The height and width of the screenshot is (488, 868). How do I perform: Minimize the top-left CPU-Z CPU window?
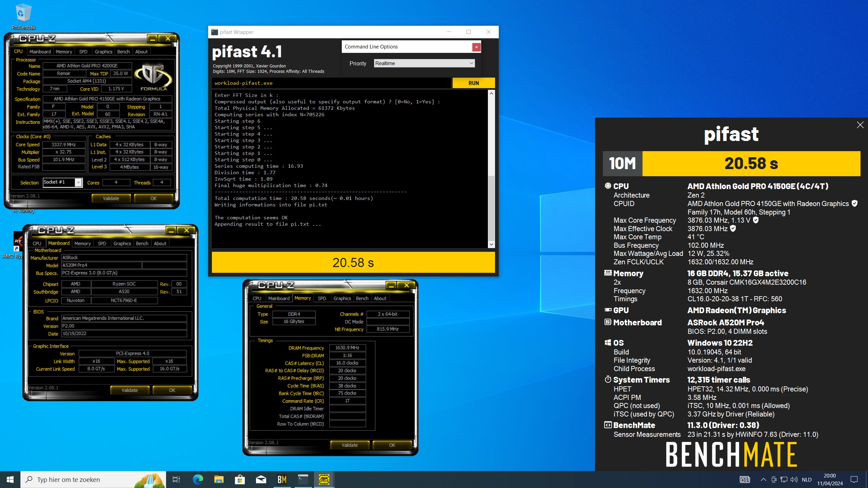153,39
